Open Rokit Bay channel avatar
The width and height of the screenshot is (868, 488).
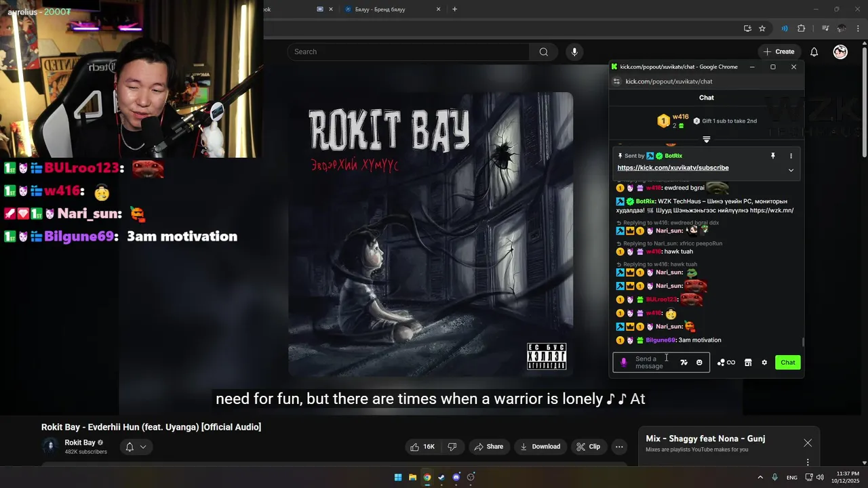click(x=50, y=446)
